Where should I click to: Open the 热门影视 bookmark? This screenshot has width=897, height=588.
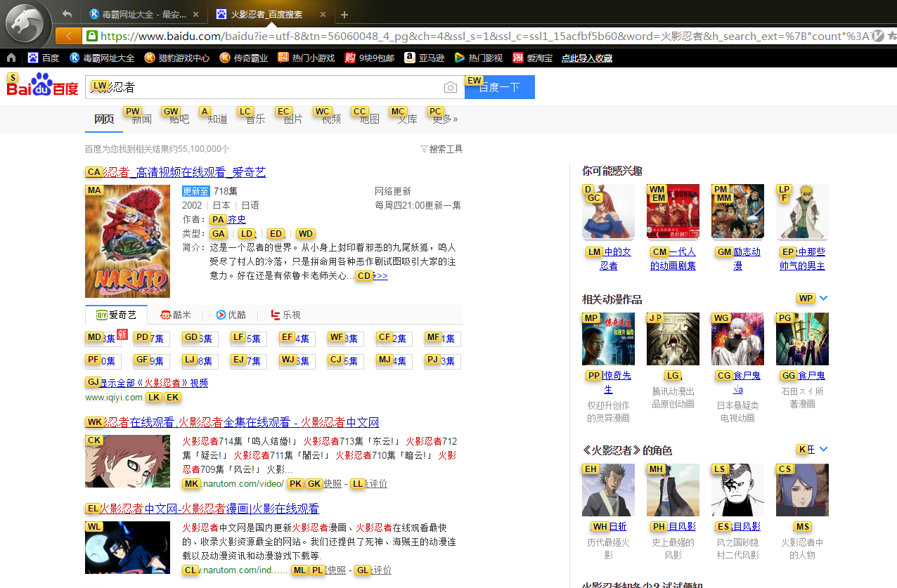pos(478,58)
